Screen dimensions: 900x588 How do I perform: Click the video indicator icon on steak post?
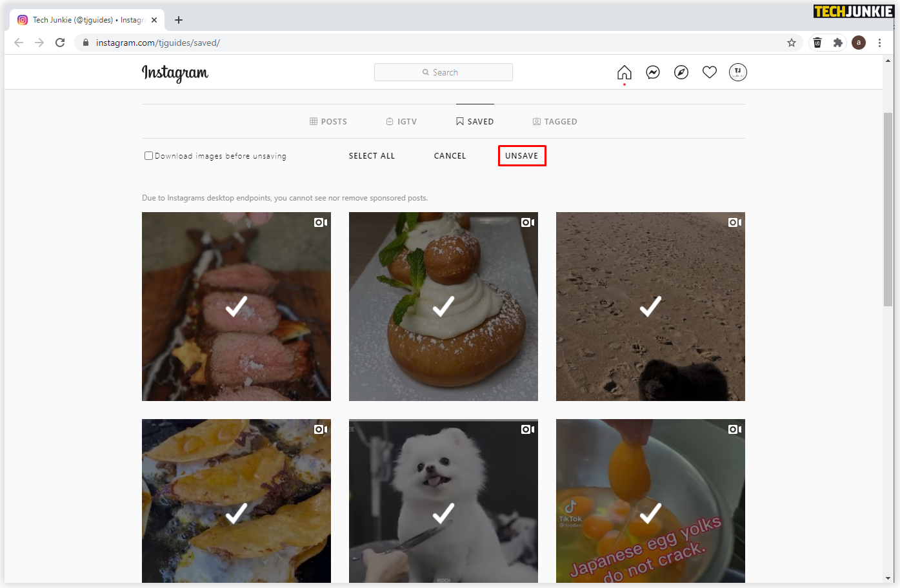(320, 222)
